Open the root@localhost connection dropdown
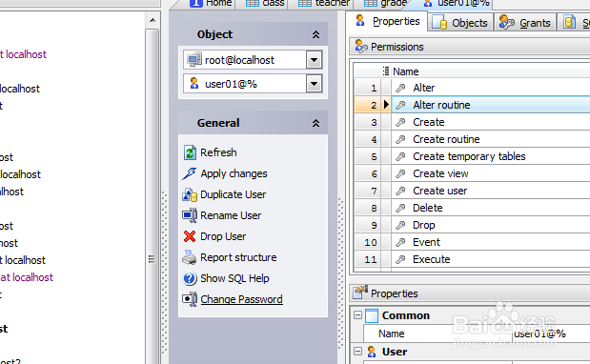 (315, 60)
